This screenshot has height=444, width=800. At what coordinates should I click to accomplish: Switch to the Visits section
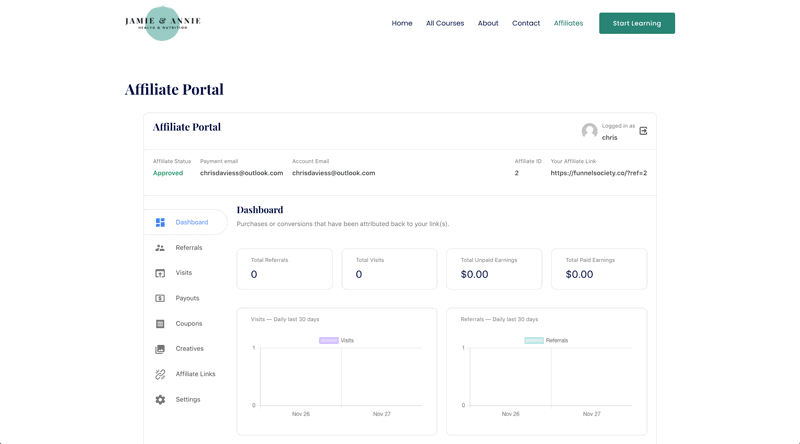[x=186, y=273]
